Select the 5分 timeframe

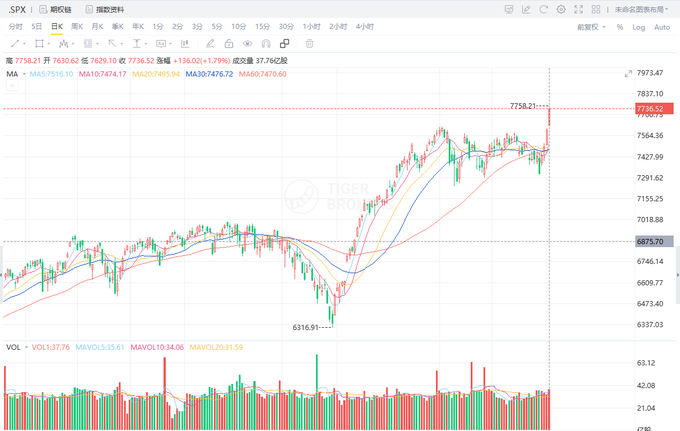pyautogui.click(x=217, y=26)
